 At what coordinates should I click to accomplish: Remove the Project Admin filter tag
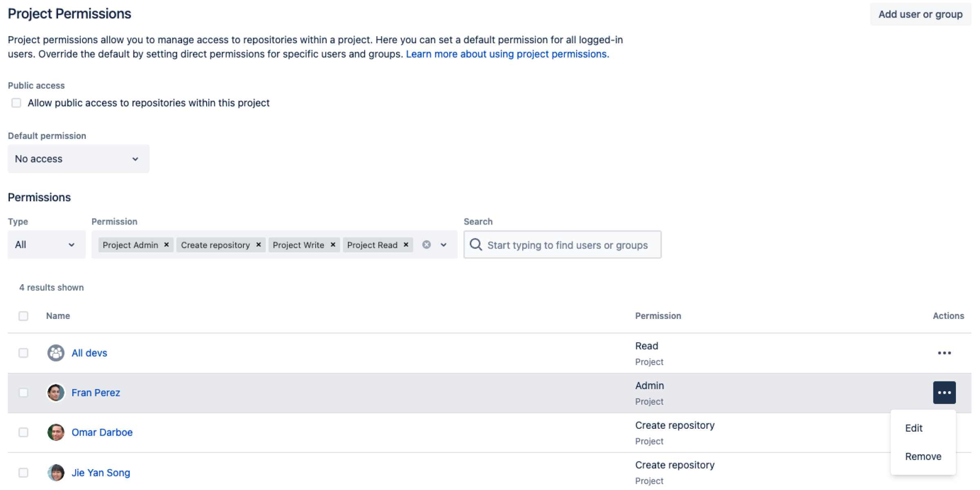pos(166,245)
